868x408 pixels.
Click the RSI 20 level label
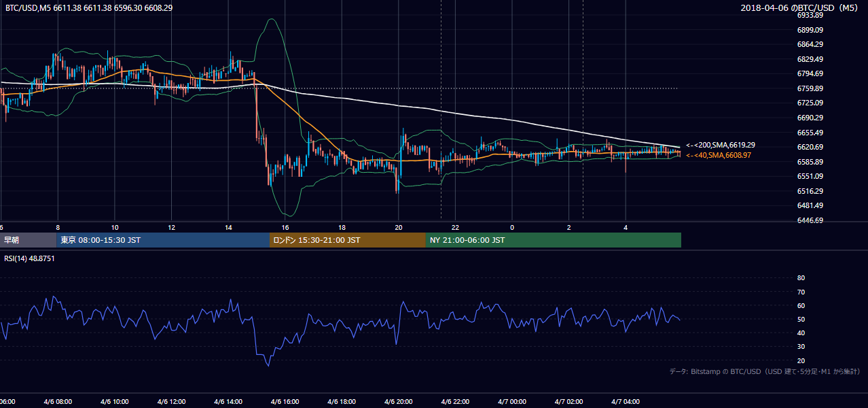[x=801, y=360]
